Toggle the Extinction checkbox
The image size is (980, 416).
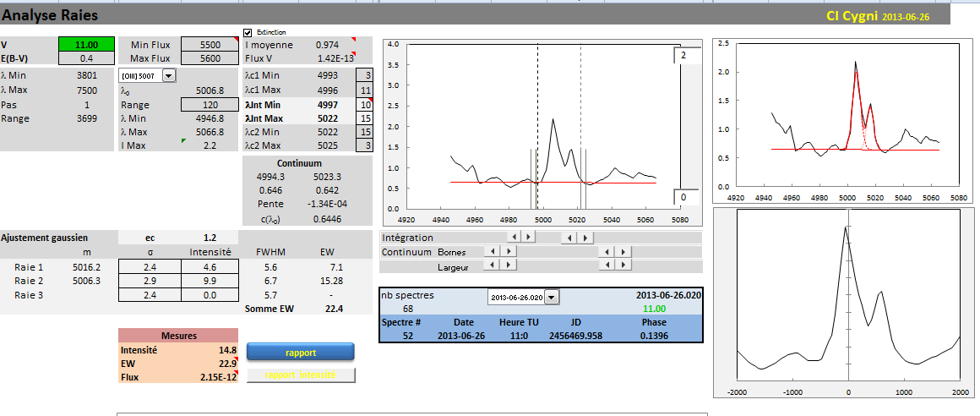[248, 32]
